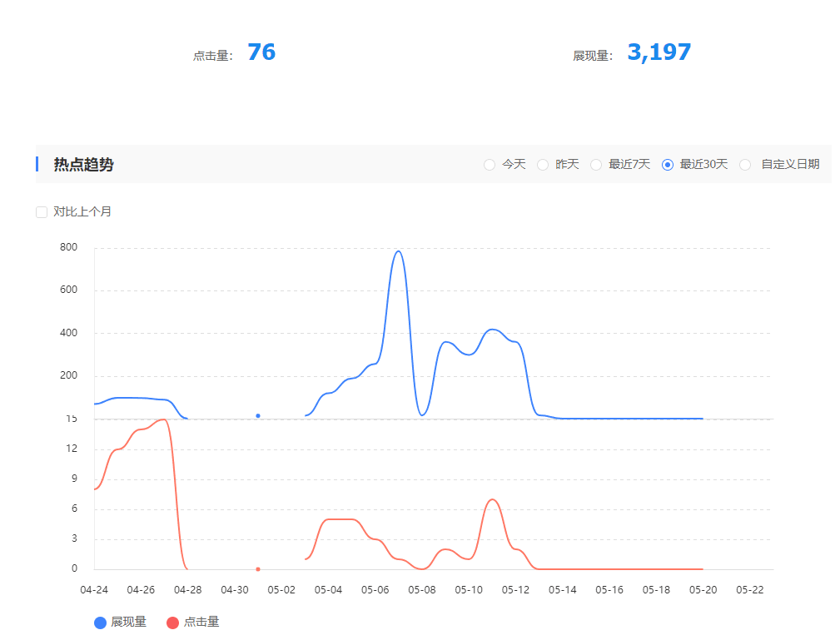The image size is (840, 640).
Task: Select the 昨天 radio button
Action: point(543,165)
